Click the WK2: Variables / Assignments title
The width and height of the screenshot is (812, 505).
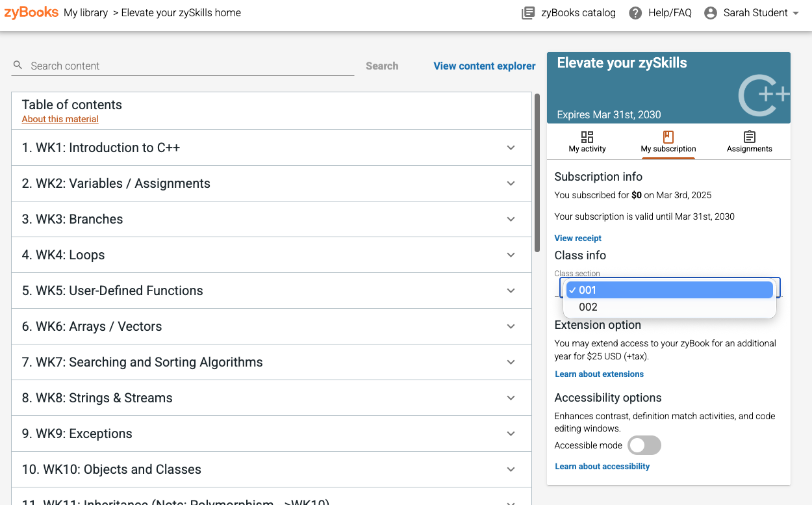point(116,183)
